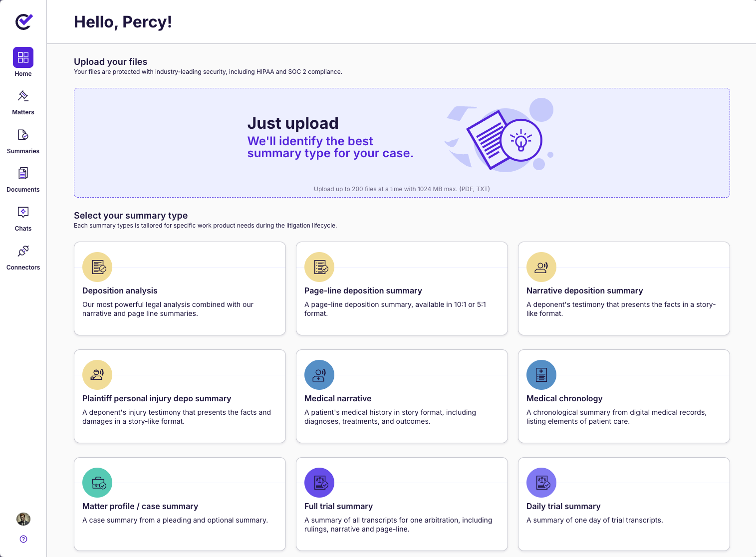This screenshot has height=557, width=756.
Task: Click the file upload drop zone
Action: [401, 143]
